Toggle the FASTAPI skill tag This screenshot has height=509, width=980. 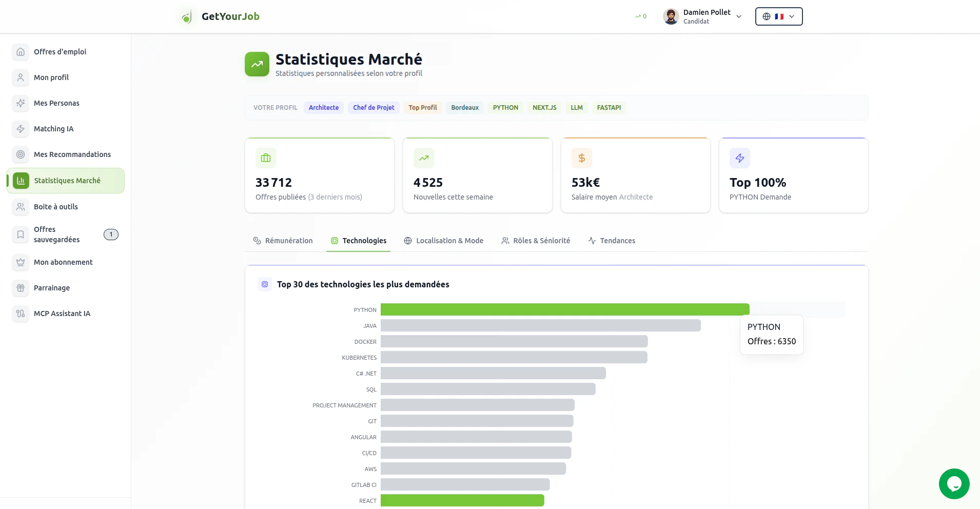click(609, 108)
